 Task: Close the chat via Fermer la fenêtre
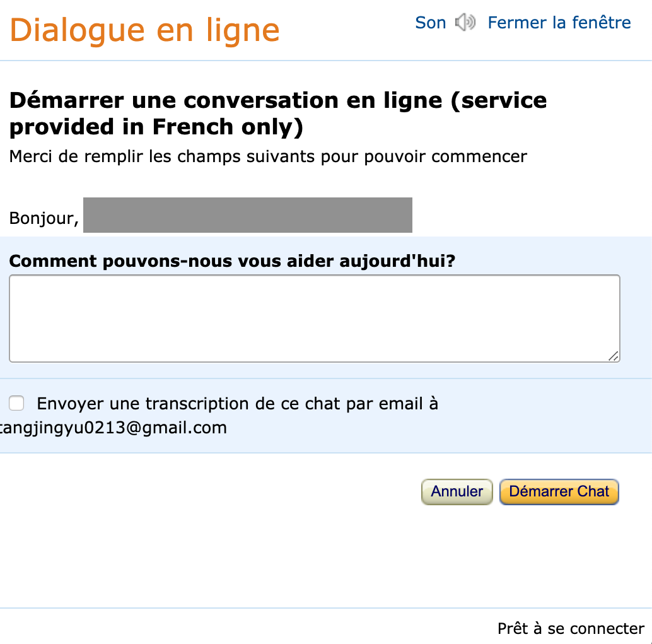(559, 23)
